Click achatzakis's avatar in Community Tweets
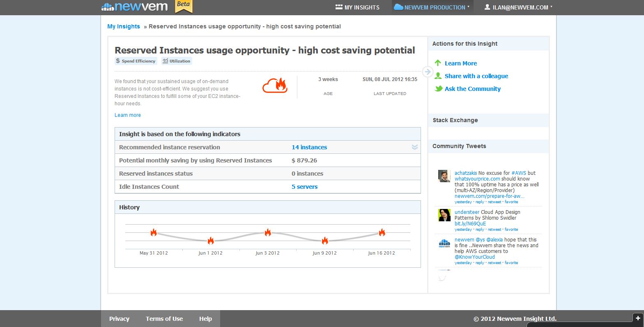 (x=444, y=176)
